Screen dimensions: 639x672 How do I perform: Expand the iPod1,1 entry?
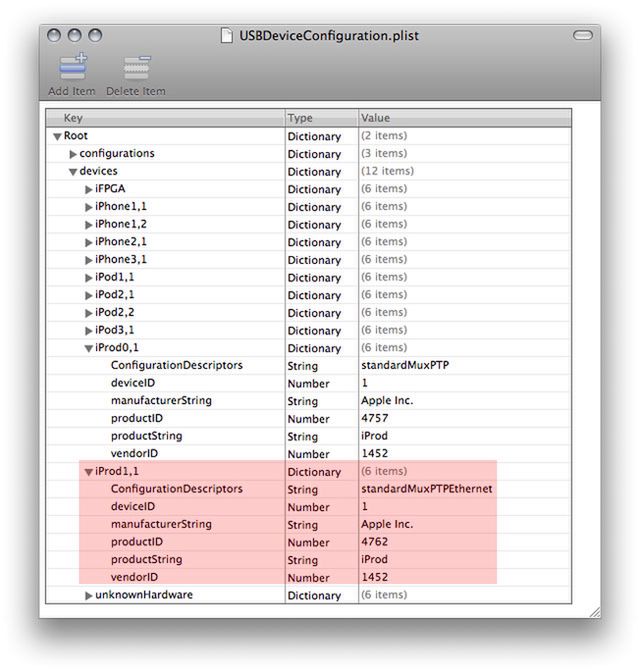tap(89, 278)
